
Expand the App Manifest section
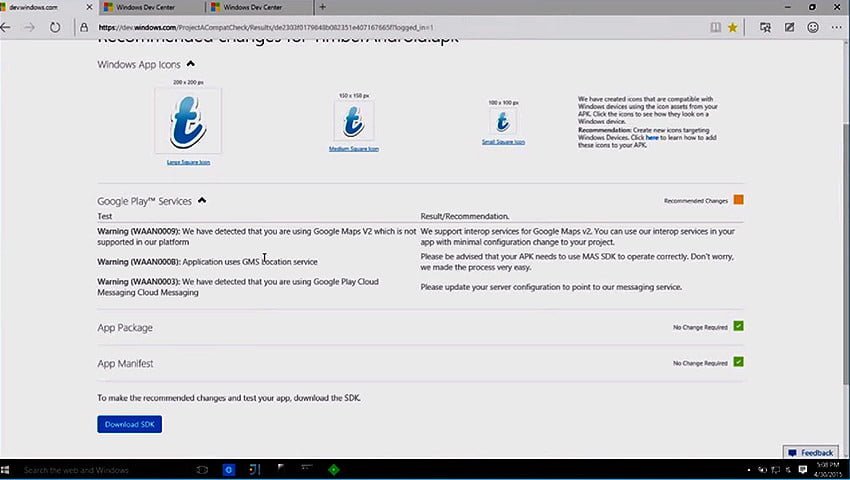point(125,363)
